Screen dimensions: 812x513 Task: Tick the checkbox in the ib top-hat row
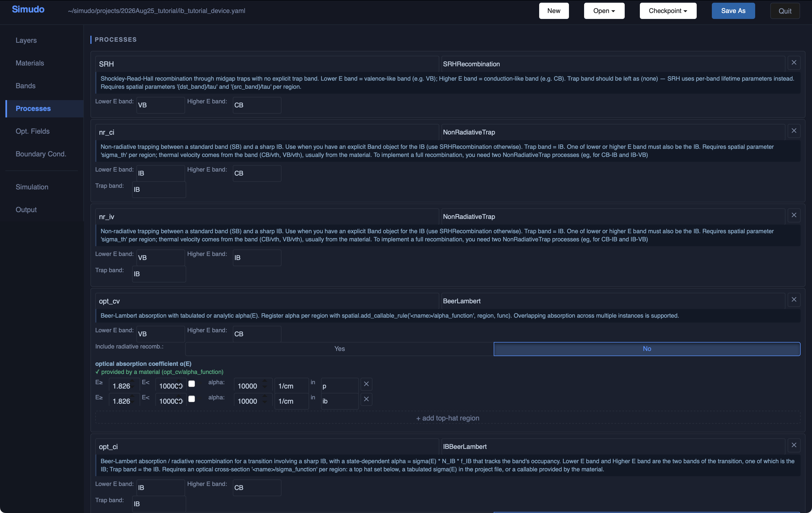tap(192, 399)
